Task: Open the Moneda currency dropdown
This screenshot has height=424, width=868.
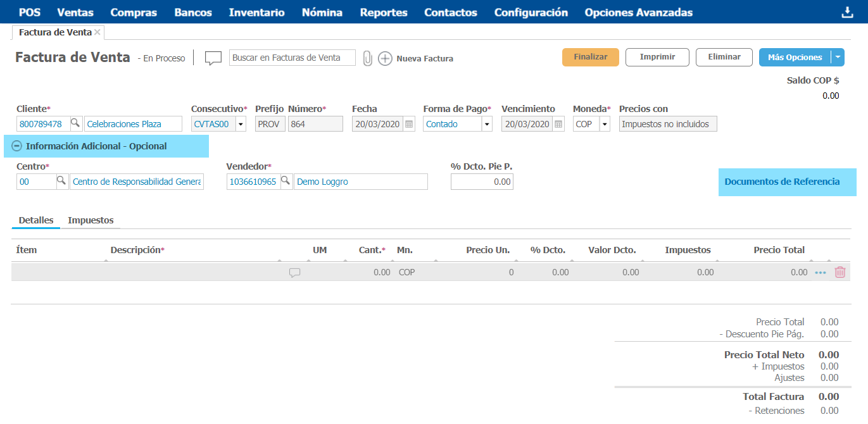Action: click(604, 124)
